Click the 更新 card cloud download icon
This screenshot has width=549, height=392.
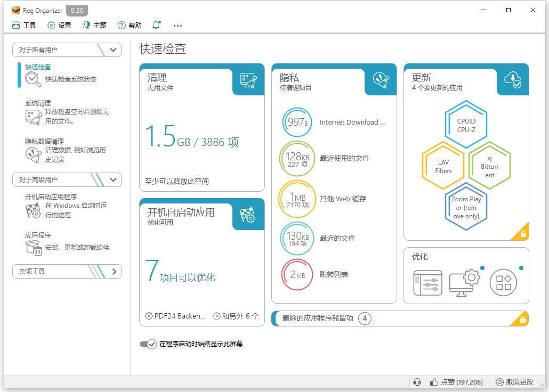click(x=513, y=80)
